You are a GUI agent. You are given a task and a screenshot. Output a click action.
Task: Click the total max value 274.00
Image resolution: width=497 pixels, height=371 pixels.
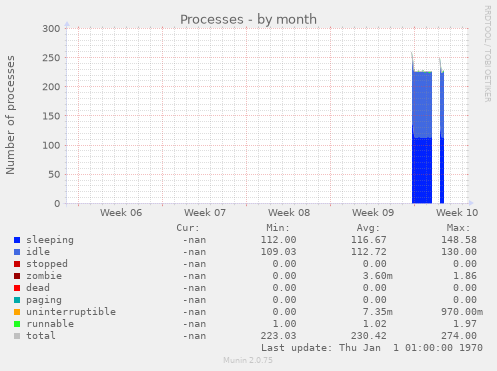(459, 336)
